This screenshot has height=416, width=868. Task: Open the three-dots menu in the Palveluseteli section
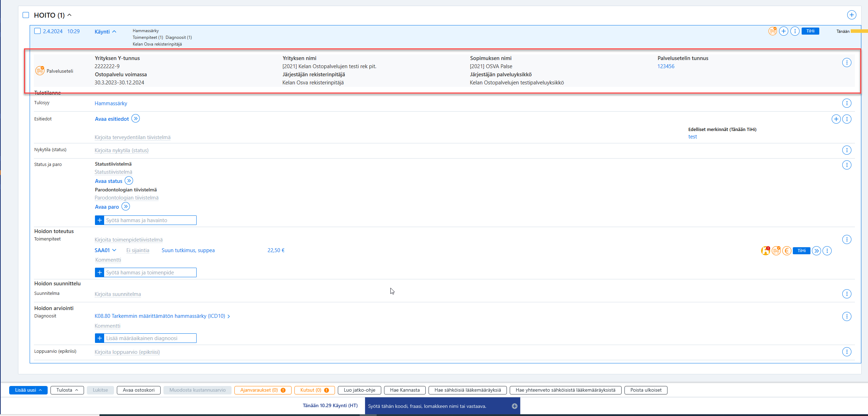click(847, 63)
